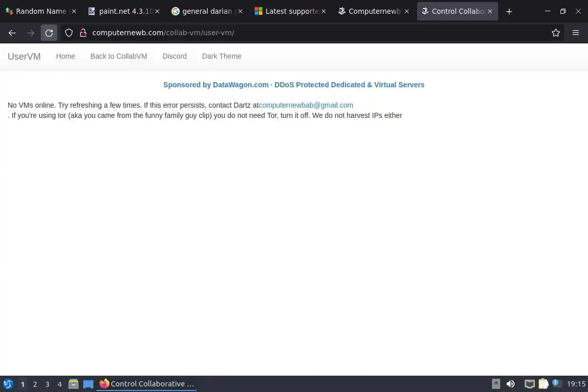The image size is (588, 392).
Task: Close the Control Collaborative tab
Action: [x=490, y=11]
